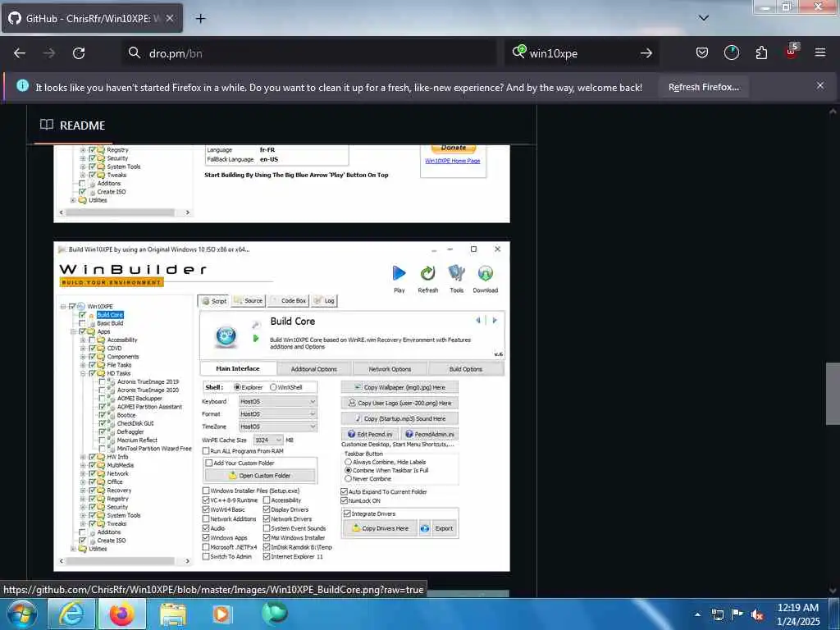840x630 pixels.
Task: Expand the HW Info tree node
Action: 83,457
